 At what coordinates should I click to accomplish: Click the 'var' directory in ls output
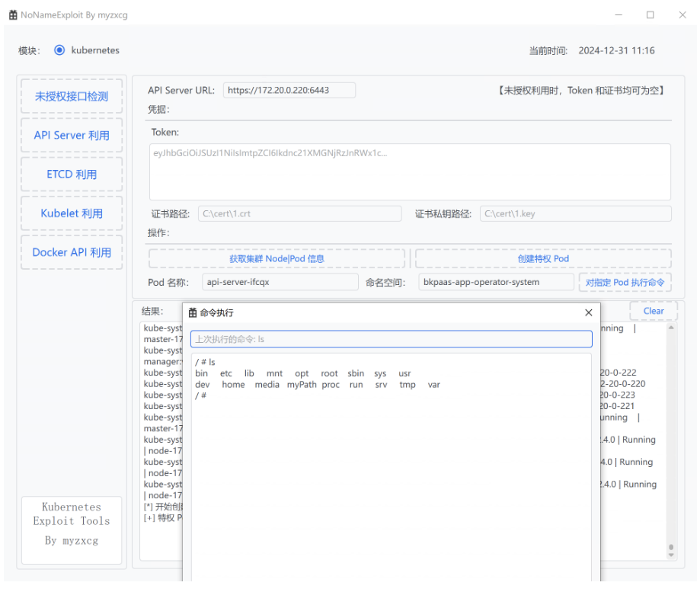[x=434, y=385]
